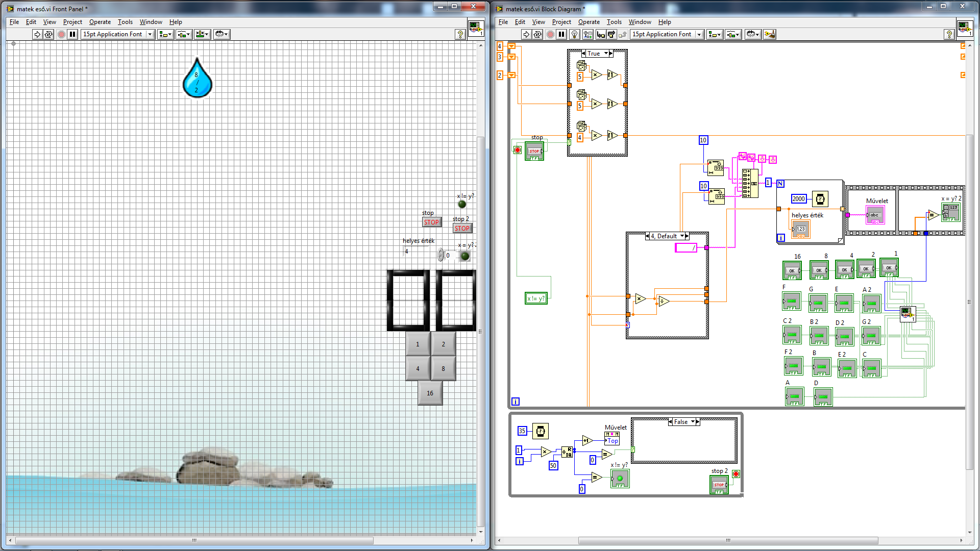Viewport: 980px width, 551px height.
Task: Click the water drop graphic on the Front Panel
Action: [x=197, y=78]
